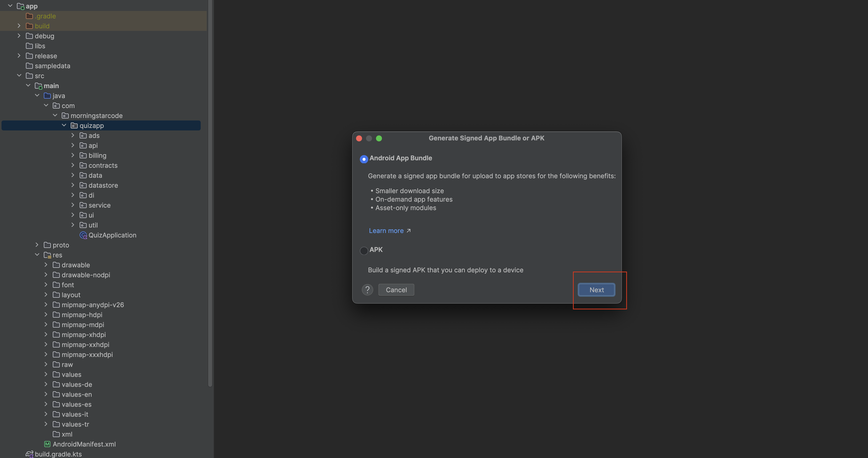Click the build folder icon
The image size is (868, 458).
tap(29, 26)
